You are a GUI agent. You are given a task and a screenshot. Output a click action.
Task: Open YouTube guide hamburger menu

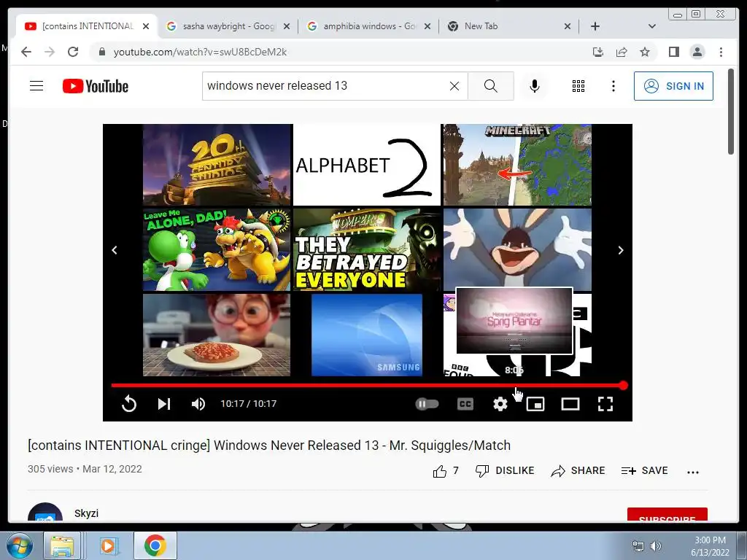coord(36,86)
